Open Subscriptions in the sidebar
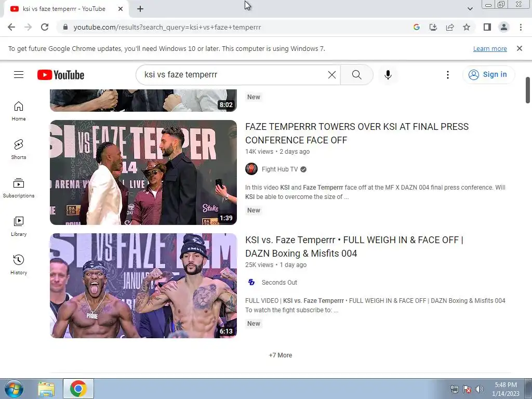Viewport: 532px width, 399px height. [x=19, y=188]
